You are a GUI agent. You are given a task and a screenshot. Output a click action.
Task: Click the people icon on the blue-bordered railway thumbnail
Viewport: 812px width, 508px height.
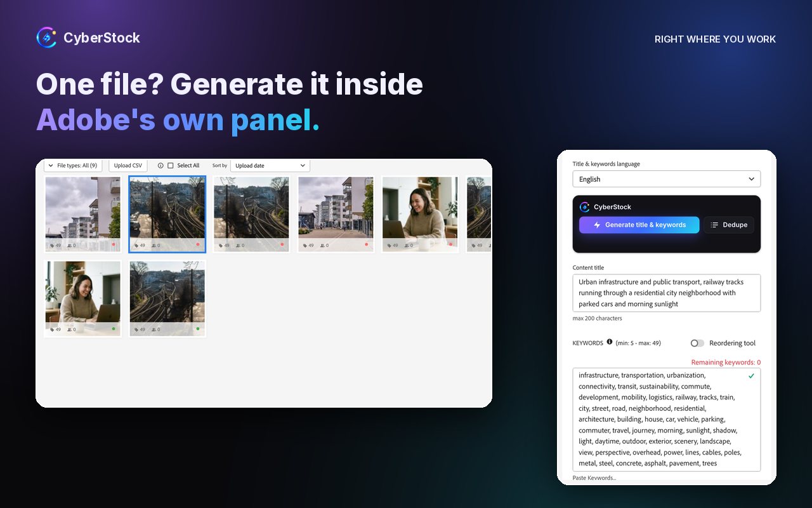point(154,245)
